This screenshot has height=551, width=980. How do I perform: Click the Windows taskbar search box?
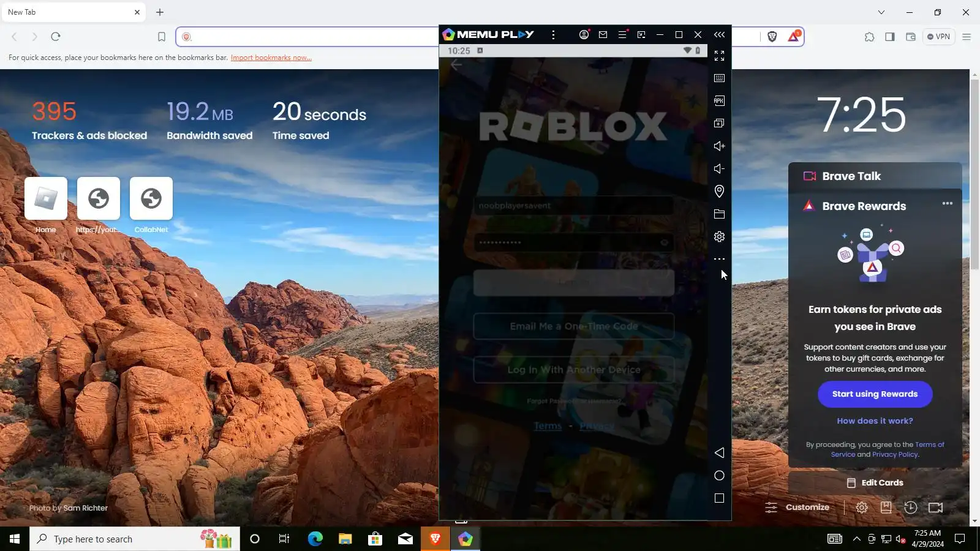135,539
